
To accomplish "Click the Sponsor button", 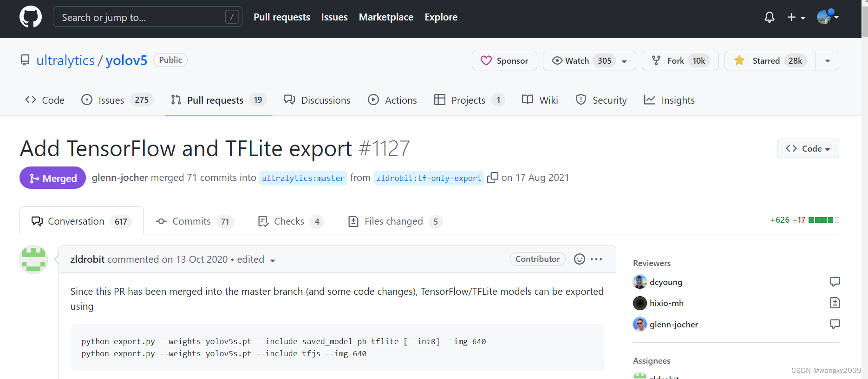I will 504,60.
